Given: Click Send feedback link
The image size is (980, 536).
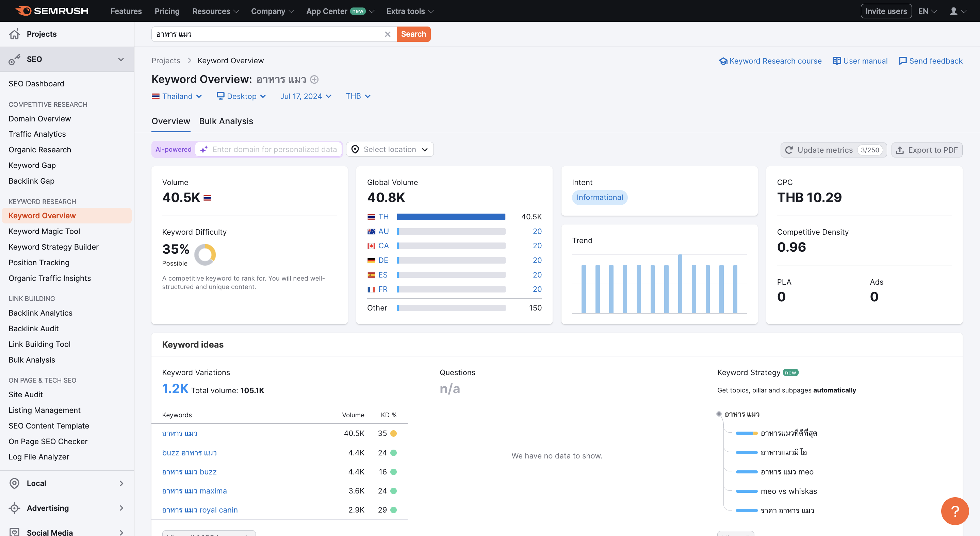Looking at the screenshot, I should 931,61.
